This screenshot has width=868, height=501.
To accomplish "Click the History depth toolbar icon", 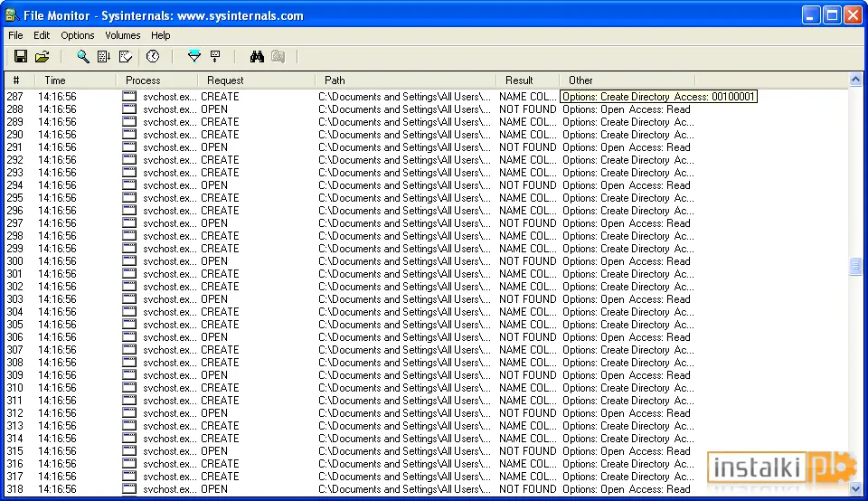I will 215,56.
